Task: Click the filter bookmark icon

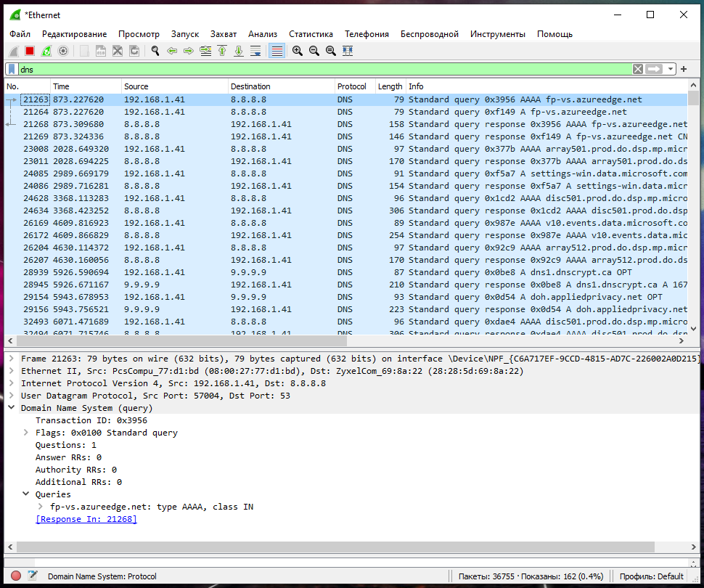Action: pos(12,69)
